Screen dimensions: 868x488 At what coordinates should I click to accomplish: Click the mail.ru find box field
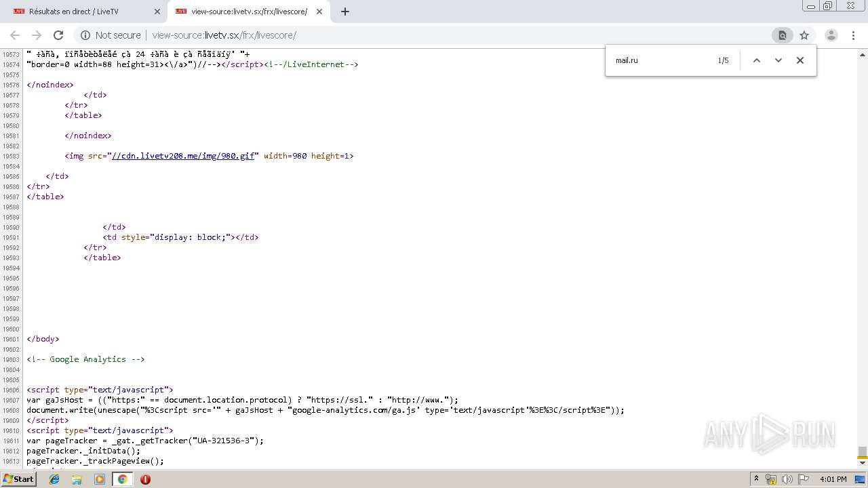click(661, 60)
